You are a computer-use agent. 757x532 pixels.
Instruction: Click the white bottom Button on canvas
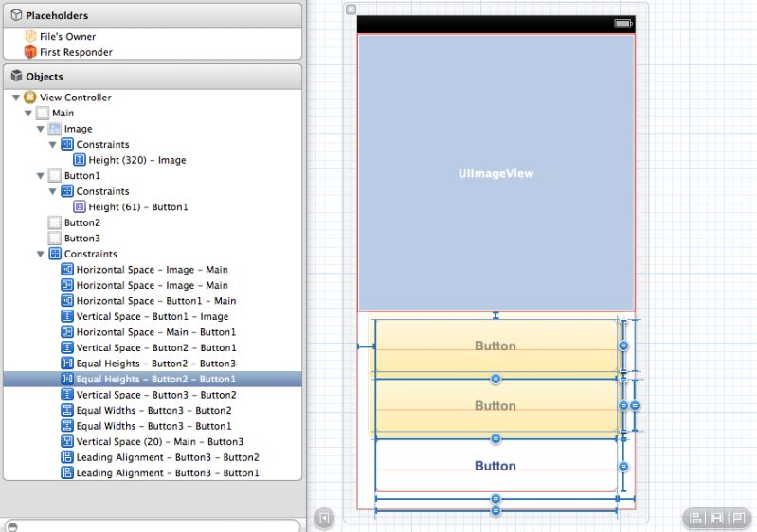click(496, 466)
